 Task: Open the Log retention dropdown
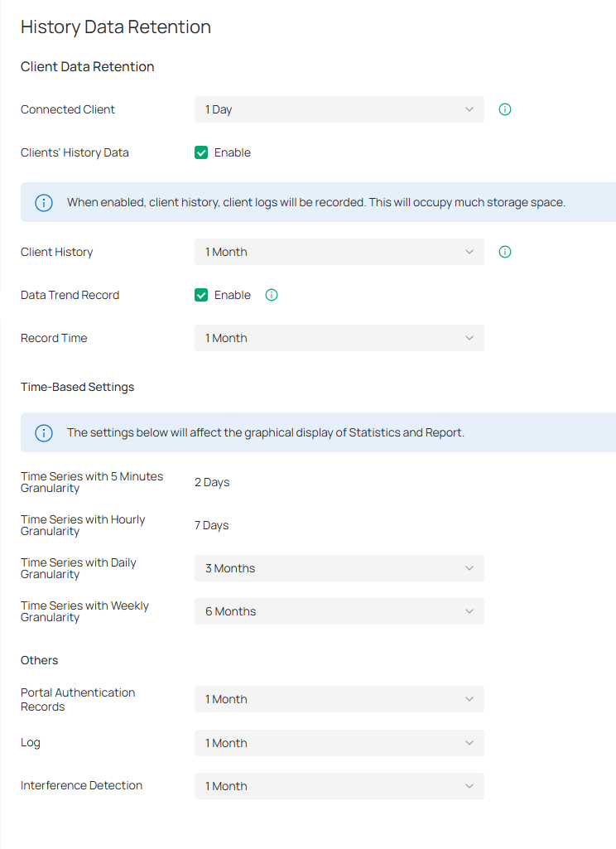pos(339,743)
